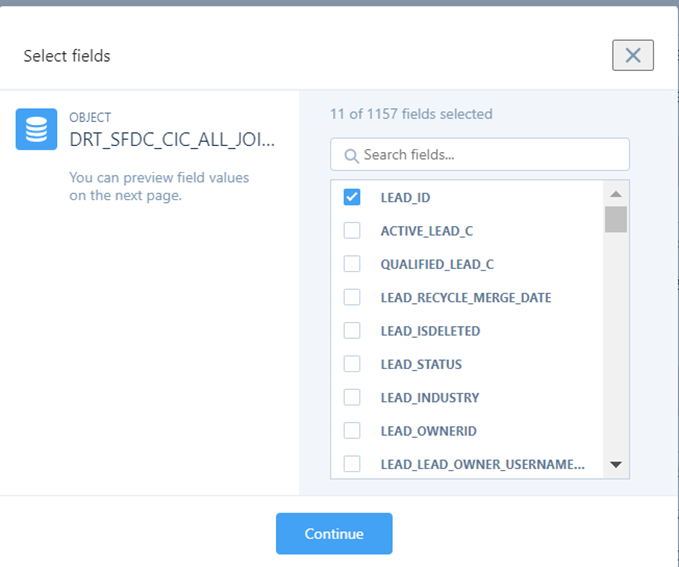Select the LEAD_RECYCLE_MERGE_DATE checkbox
The width and height of the screenshot is (679, 567).
(352, 297)
